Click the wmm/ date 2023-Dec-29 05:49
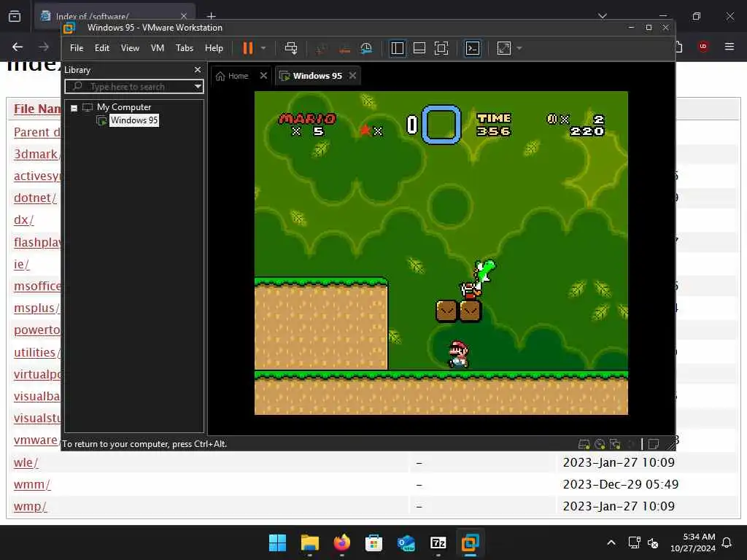The image size is (747, 560). pos(620,484)
